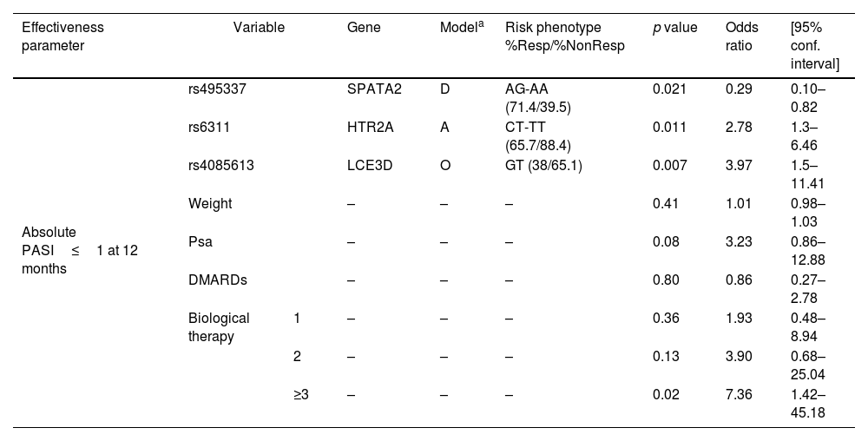The image size is (868, 441).
Task: Click the odds ratio value 7.36
Action: [738, 394]
